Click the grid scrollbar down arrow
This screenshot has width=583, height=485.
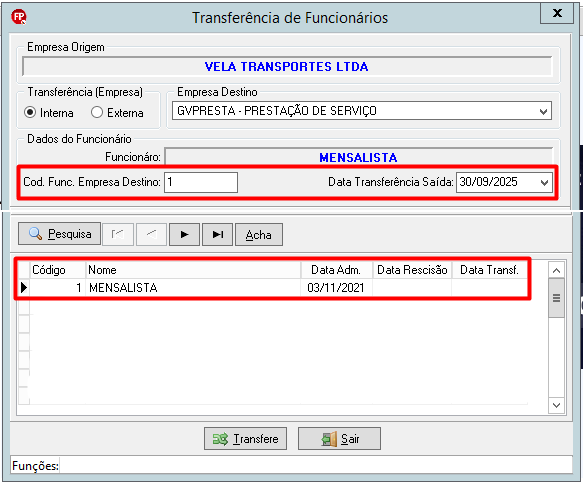[x=556, y=405]
